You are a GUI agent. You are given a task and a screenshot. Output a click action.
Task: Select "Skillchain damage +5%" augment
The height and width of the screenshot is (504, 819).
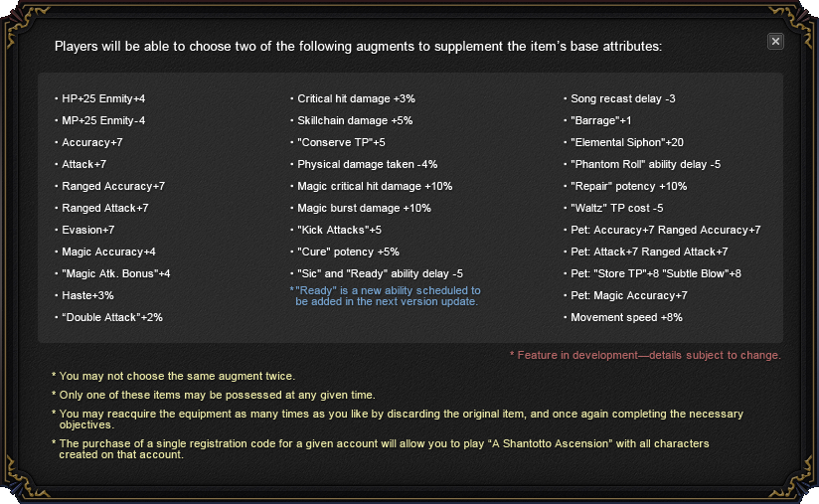coord(355,120)
